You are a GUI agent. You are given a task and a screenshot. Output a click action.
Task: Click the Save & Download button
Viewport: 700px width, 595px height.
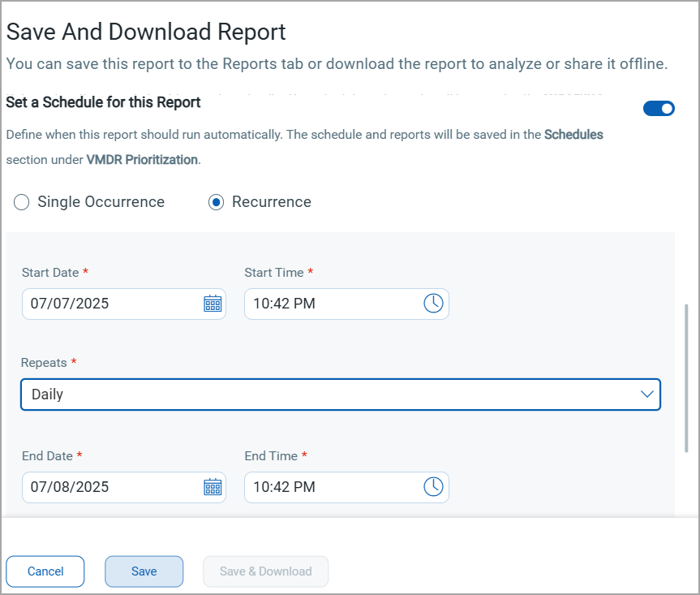[x=265, y=571]
